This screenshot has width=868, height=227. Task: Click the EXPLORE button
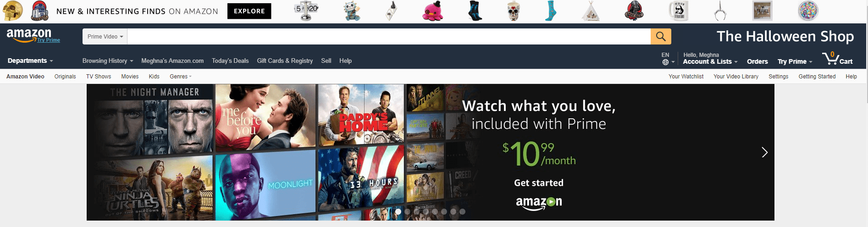click(x=249, y=11)
